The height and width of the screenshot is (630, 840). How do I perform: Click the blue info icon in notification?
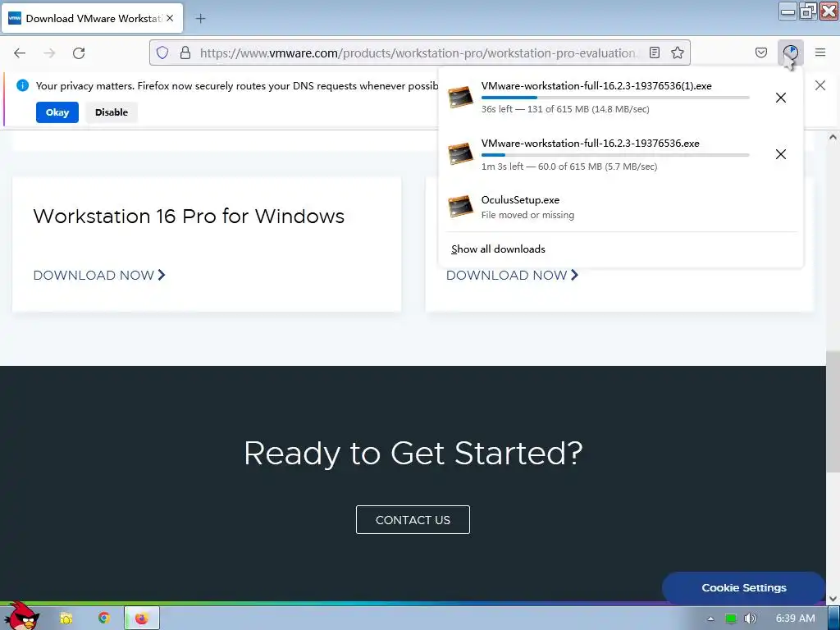point(22,85)
